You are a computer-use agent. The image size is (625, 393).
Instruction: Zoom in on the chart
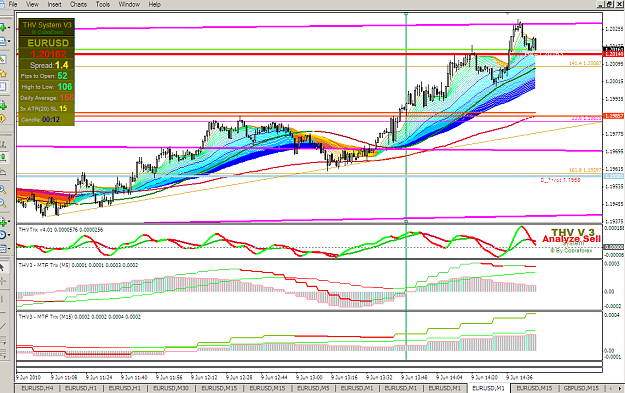tap(3, 190)
